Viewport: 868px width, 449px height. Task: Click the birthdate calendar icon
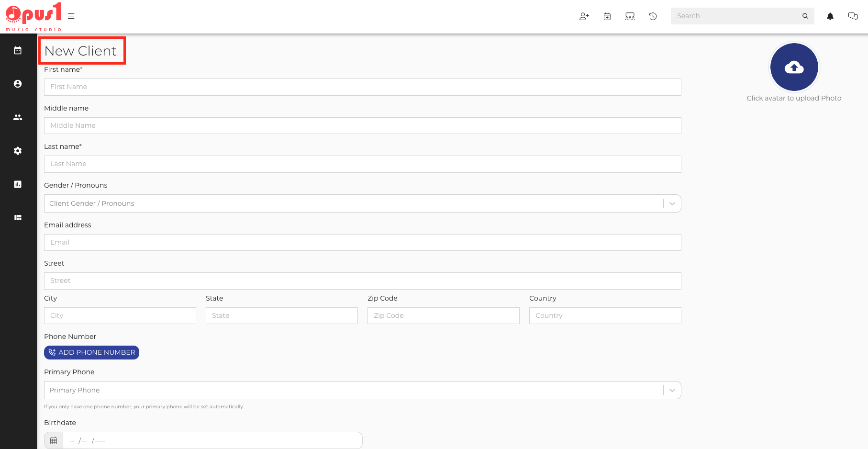[x=54, y=440]
